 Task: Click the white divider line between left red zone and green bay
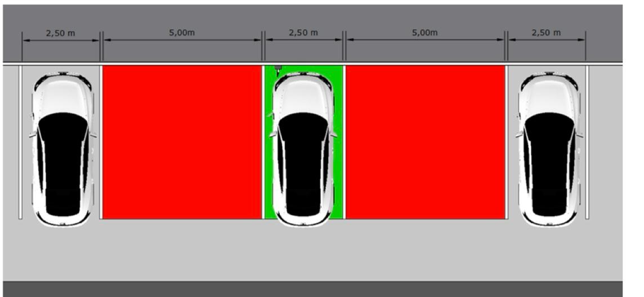263,142
